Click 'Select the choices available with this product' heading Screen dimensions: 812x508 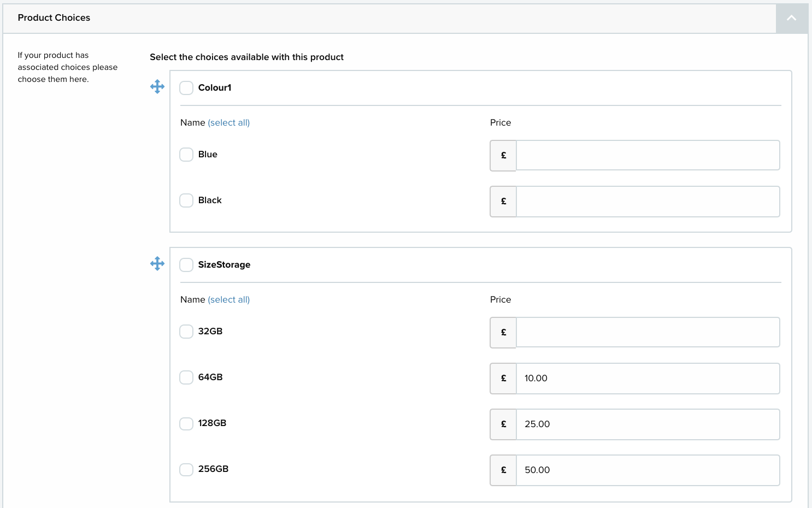click(x=246, y=57)
